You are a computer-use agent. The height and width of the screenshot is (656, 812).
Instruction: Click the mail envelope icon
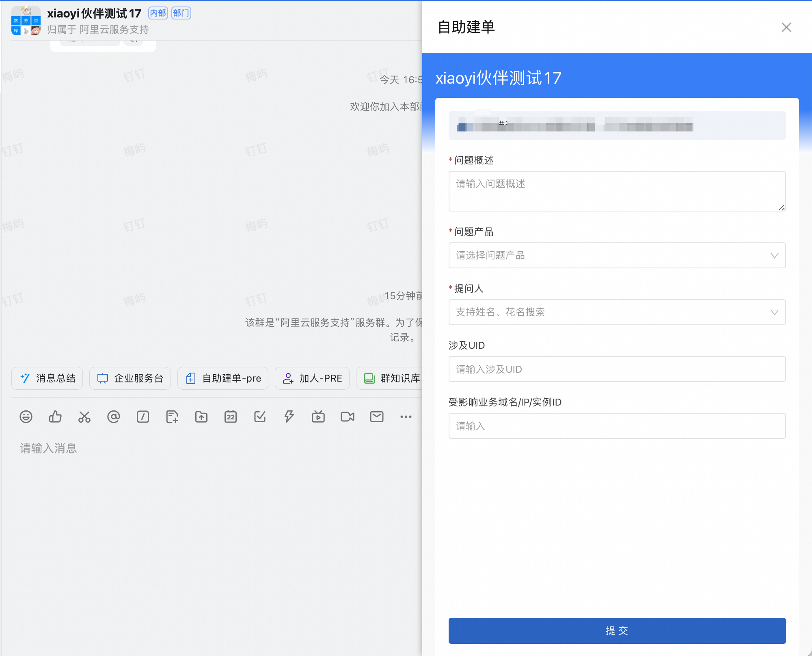coord(377,416)
